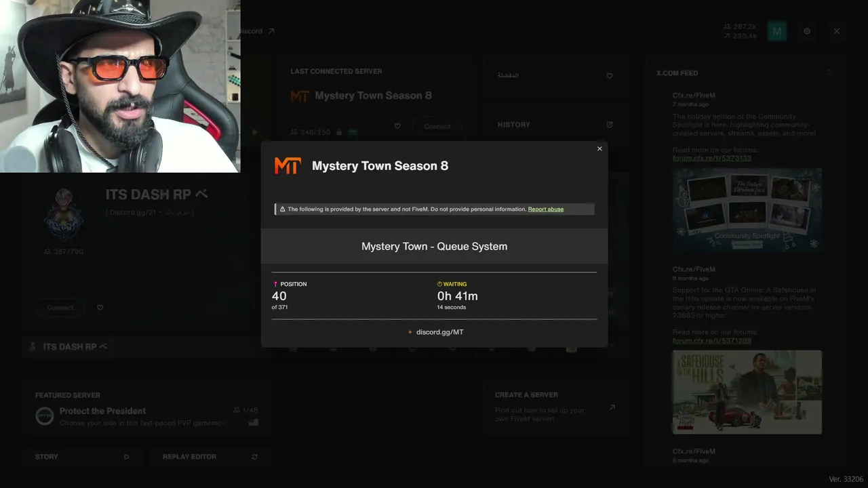Favorite the ITS DASH RP server

100,308
